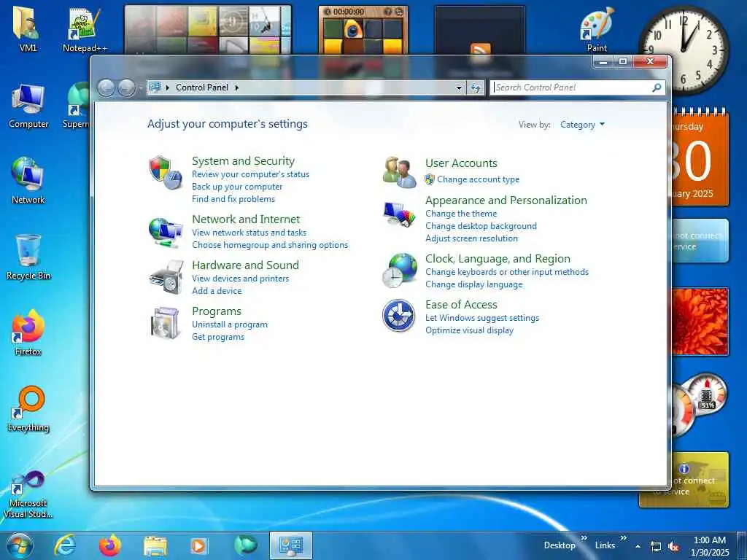747x560 pixels.
Task: Open the recent pages dropdown arrow
Action: point(140,88)
